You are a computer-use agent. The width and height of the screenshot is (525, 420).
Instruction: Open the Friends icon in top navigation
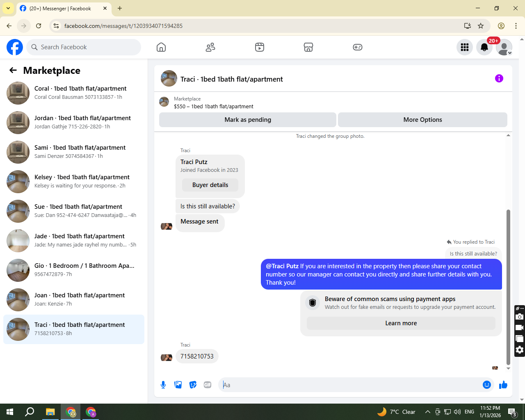coord(210,47)
